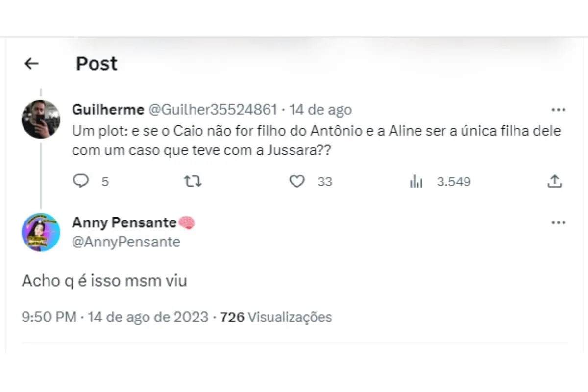Visit @AnnyPensante handle link
588x392 pixels.
[x=126, y=242]
